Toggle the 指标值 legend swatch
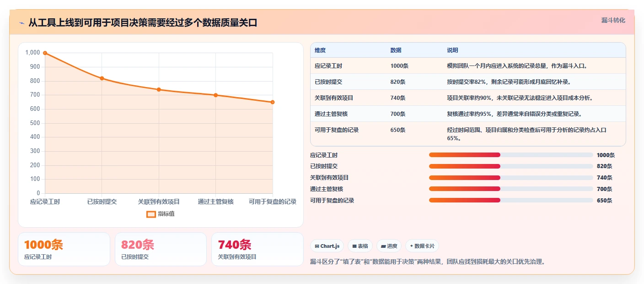Image resolution: width=644 pixels, height=284 pixels. pyautogui.click(x=151, y=214)
